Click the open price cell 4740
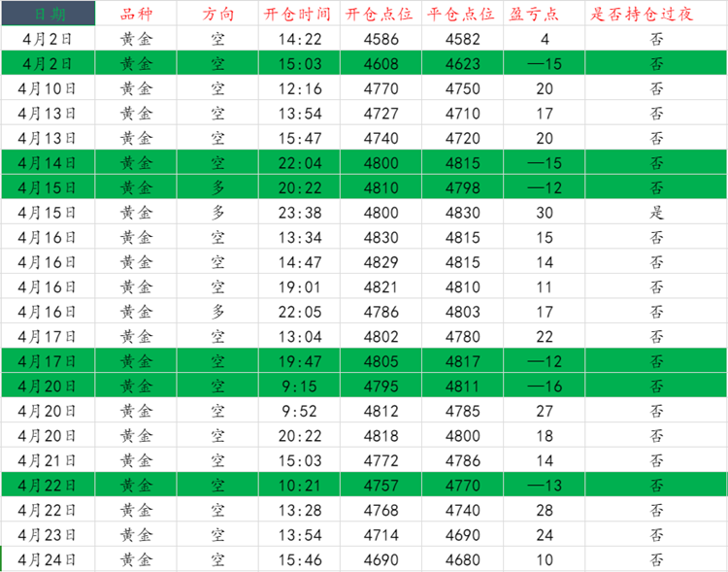The height and width of the screenshot is (572, 728). tap(381, 138)
